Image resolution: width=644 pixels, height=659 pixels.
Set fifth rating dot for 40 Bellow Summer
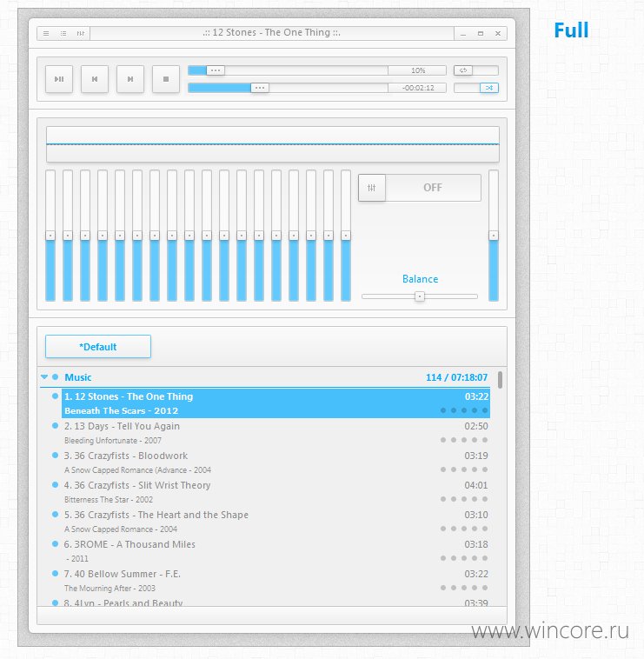pyautogui.click(x=485, y=588)
